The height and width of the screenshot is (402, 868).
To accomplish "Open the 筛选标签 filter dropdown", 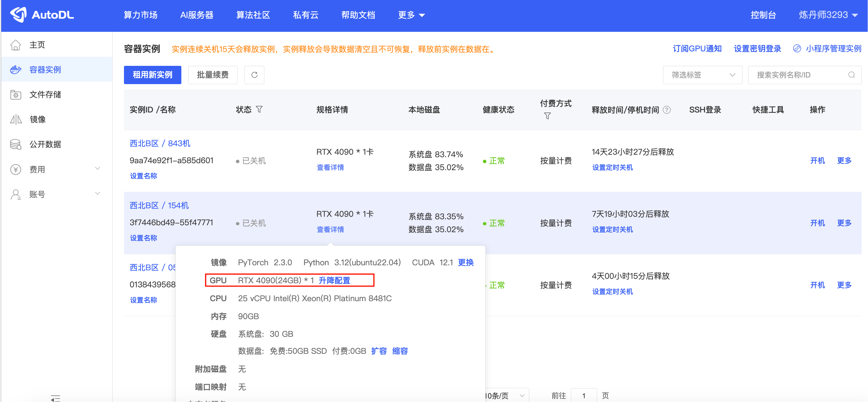I will tap(702, 75).
